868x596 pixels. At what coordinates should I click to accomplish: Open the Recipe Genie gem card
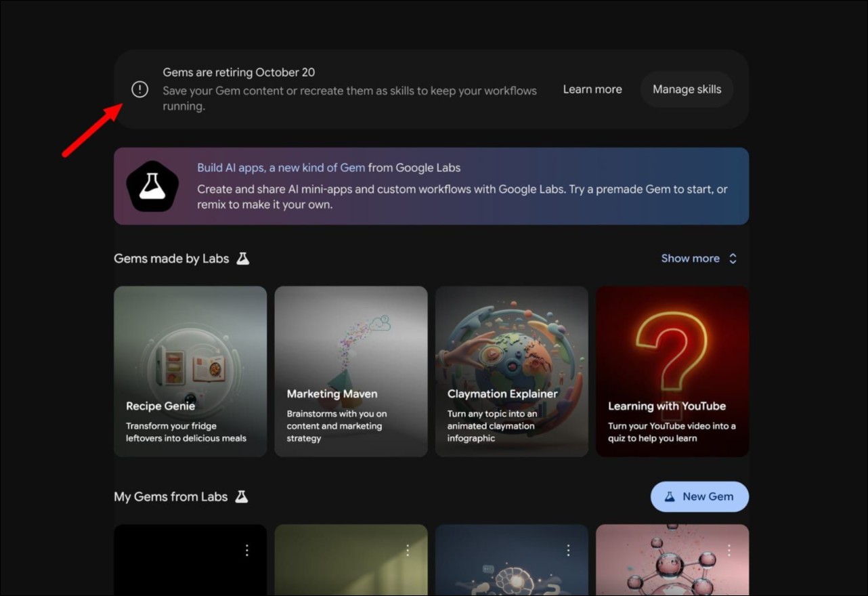coord(190,371)
